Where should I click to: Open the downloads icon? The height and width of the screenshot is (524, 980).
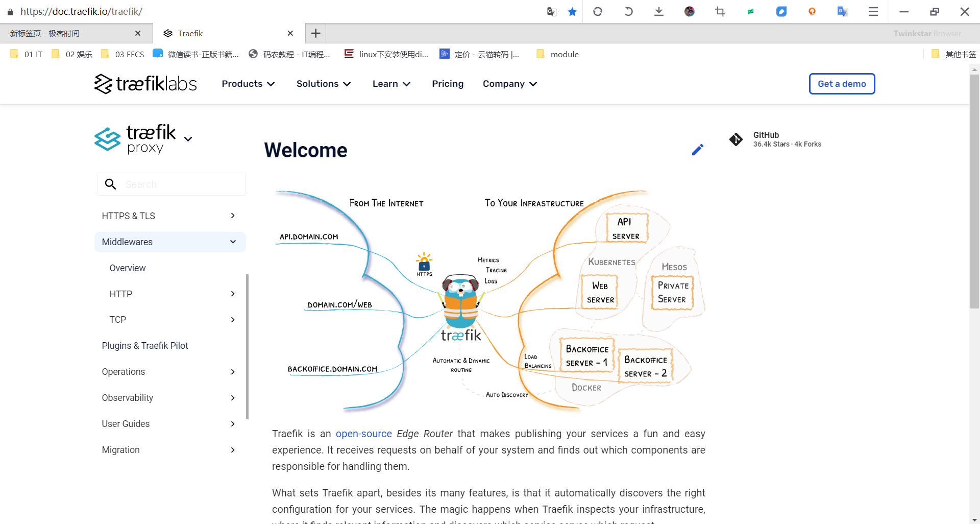(659, 11)
